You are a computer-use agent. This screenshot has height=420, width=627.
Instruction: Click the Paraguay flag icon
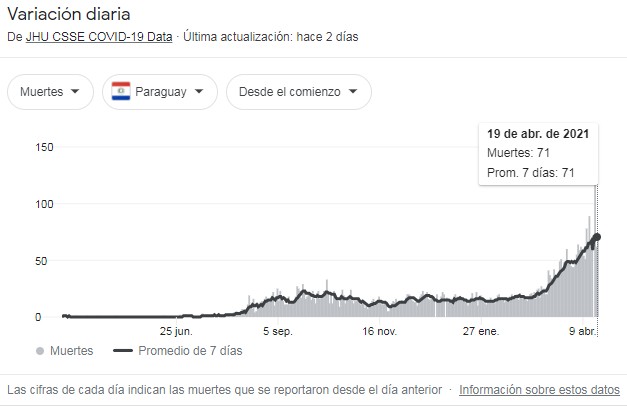click(x=123, y=91)
